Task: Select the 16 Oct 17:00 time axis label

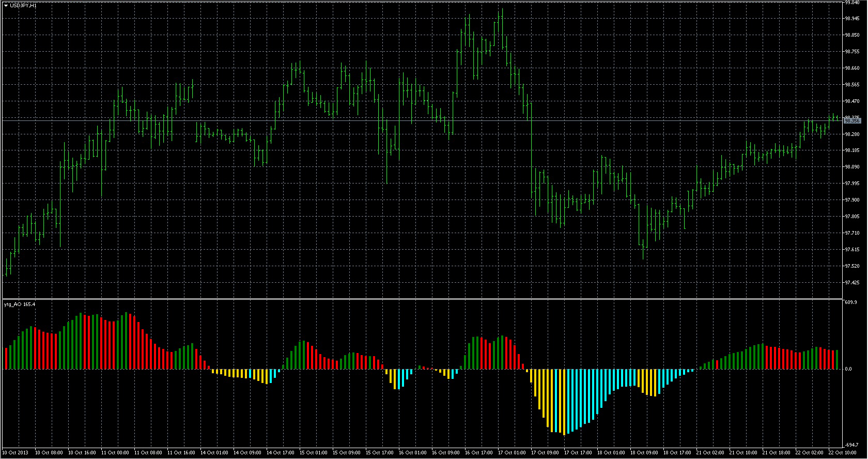Action: point(478,453)
